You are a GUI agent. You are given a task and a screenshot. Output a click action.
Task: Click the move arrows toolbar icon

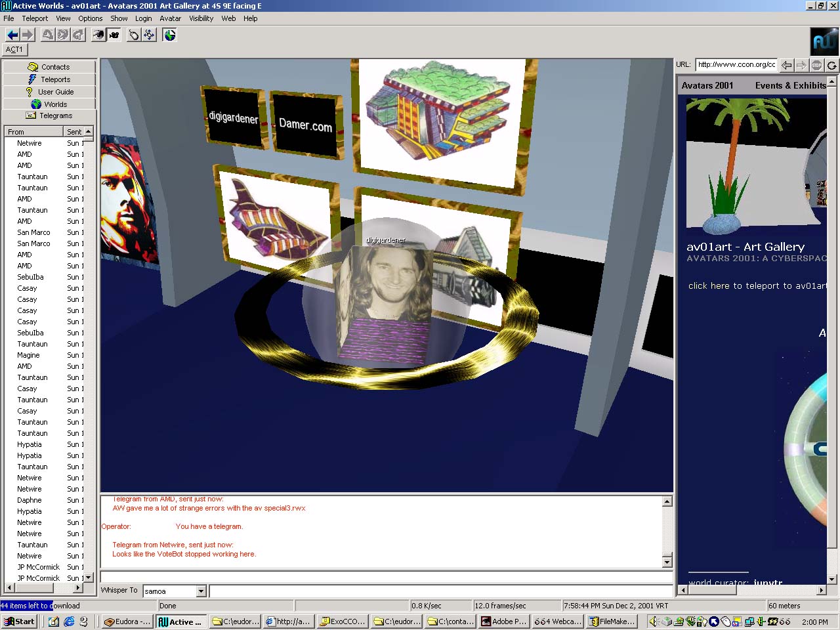pyautogui.click(x=150, y=35)
